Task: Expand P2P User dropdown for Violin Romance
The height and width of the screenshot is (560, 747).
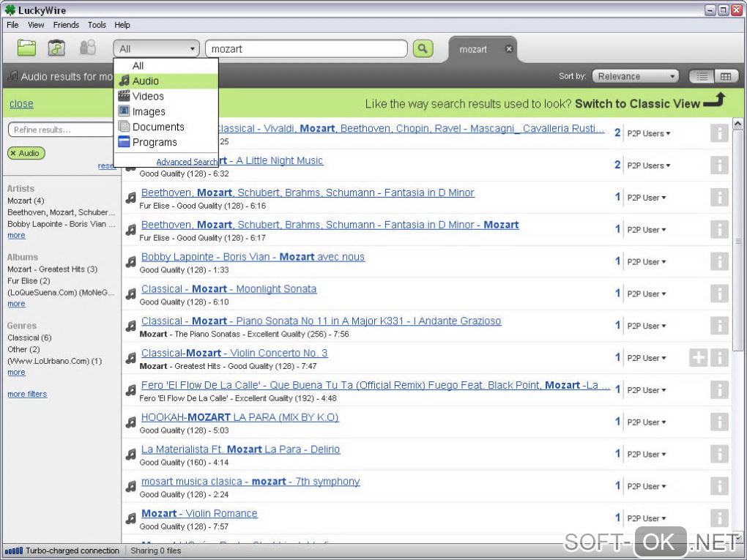Action: (647, 518)
